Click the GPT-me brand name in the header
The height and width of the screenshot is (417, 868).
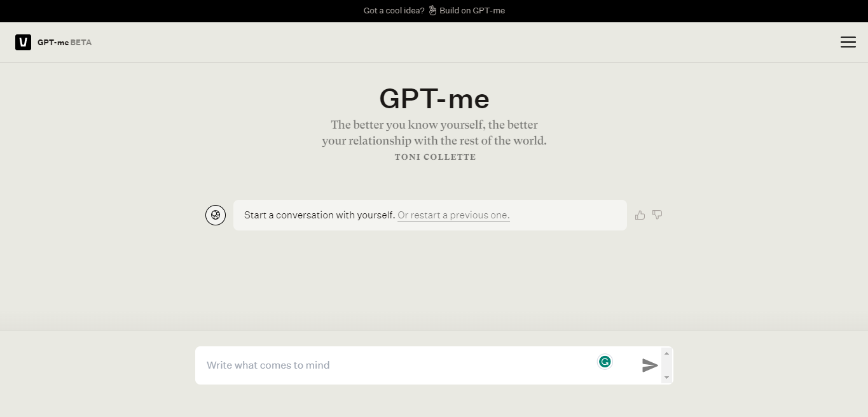[x=53, y=43]
